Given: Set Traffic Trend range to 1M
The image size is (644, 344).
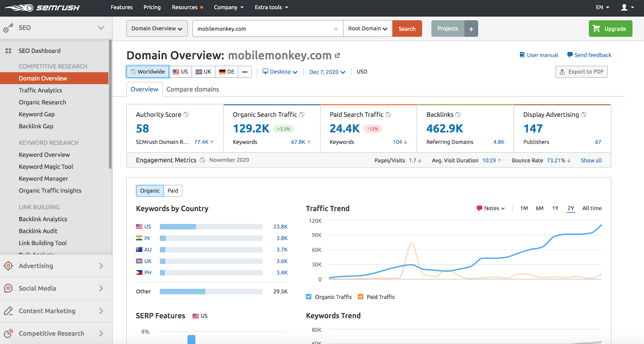Looking at the screenshot, I should pyautogui.click(x=524, y=208).
